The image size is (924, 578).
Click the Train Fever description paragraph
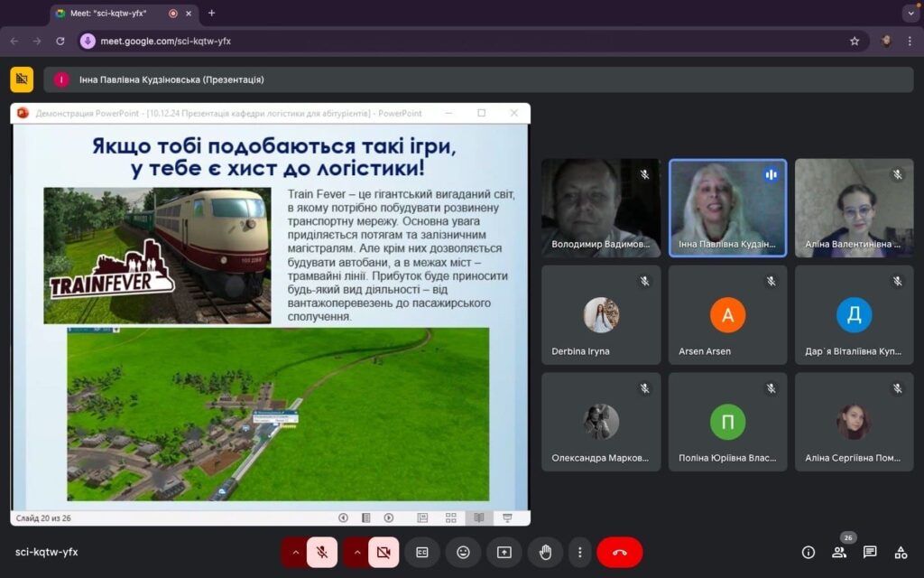pos(402,255)
